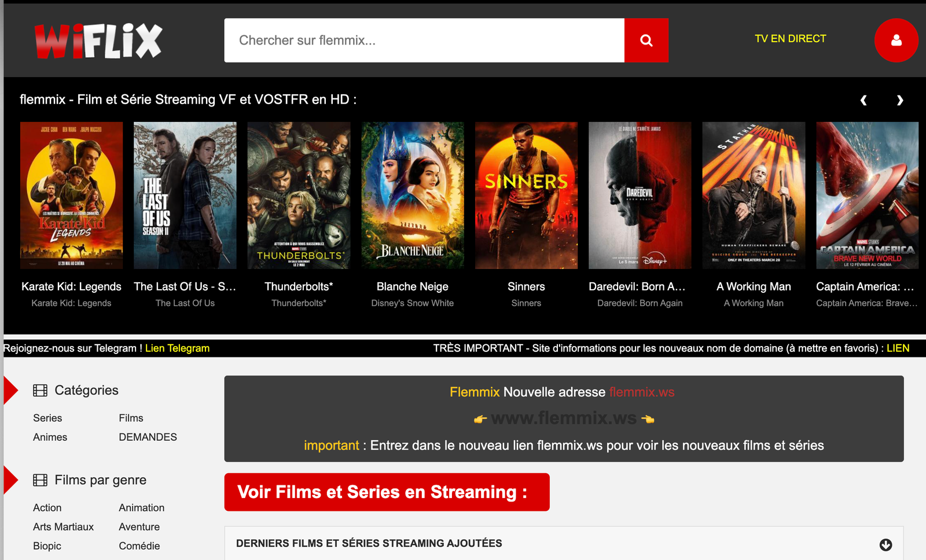Select the Animes category
The width and height of the screenshot is (926, 560).
pyautogui.click(x=50, y=437)
